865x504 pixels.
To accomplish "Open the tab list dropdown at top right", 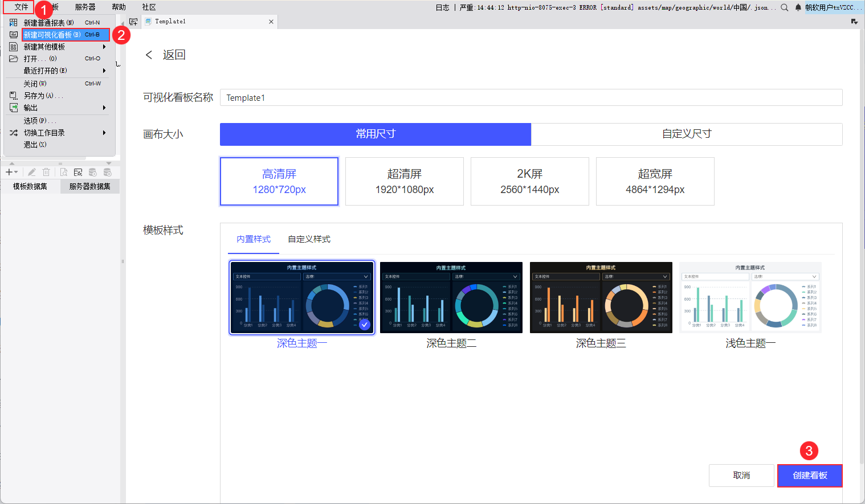I will [854, 22].
